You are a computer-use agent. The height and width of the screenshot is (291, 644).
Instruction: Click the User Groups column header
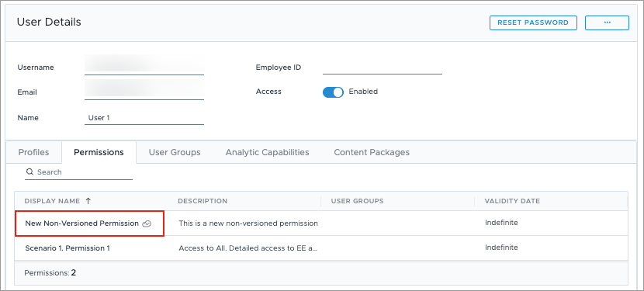pos(358,201)
